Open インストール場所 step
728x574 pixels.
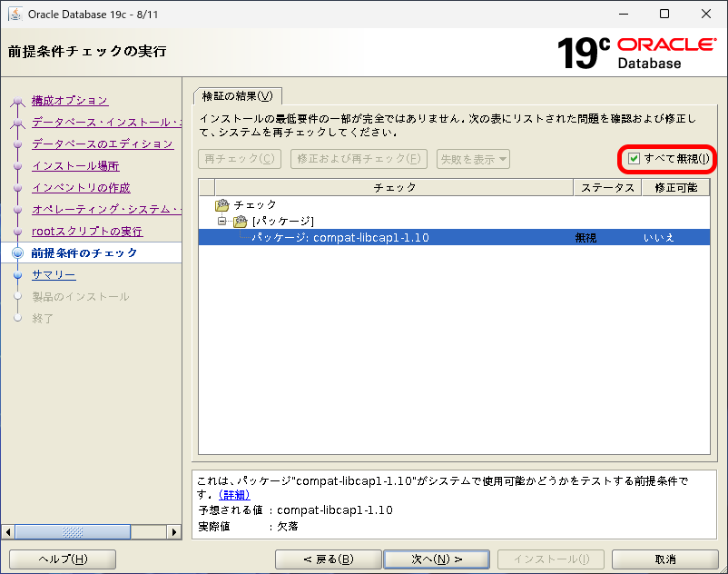(75, 166)
